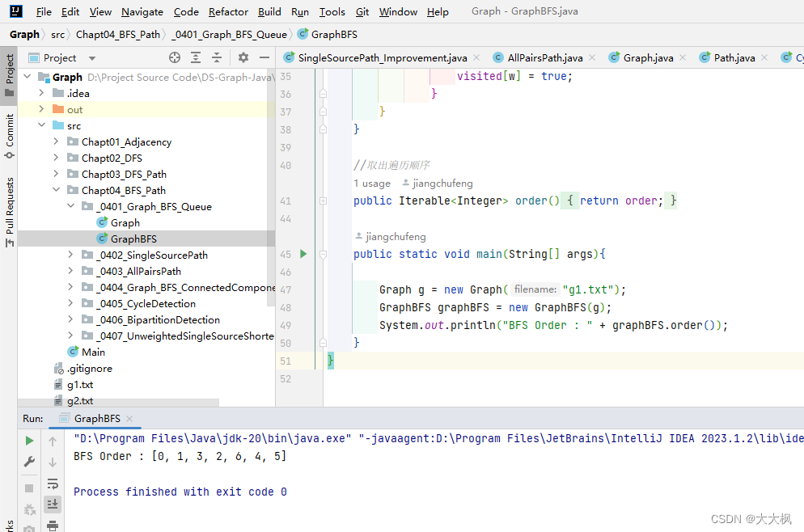This screenshot has height=532, width=804.
Task: Click Expand All in Project panel
Action: [196, 57]
